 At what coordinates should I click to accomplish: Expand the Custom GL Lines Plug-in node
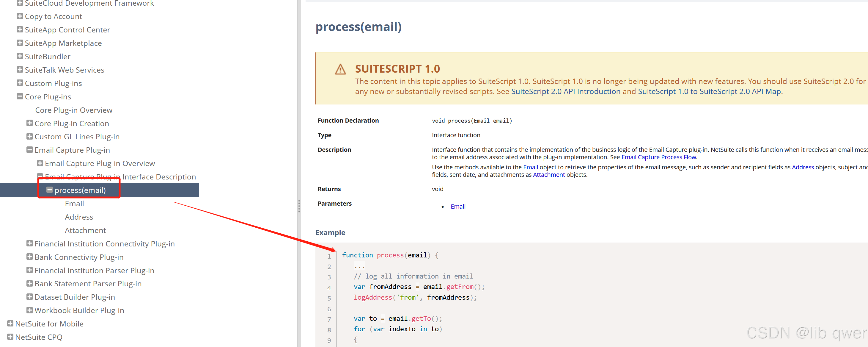[30, 136]
